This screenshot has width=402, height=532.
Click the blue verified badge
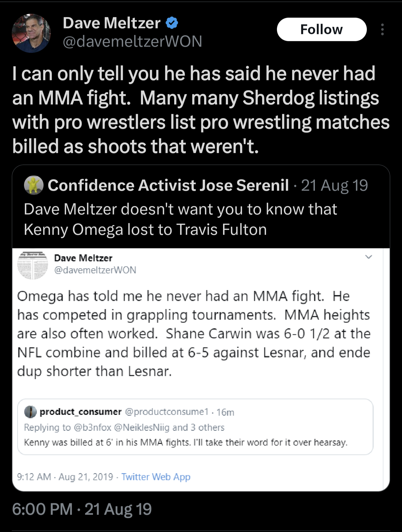172,23
